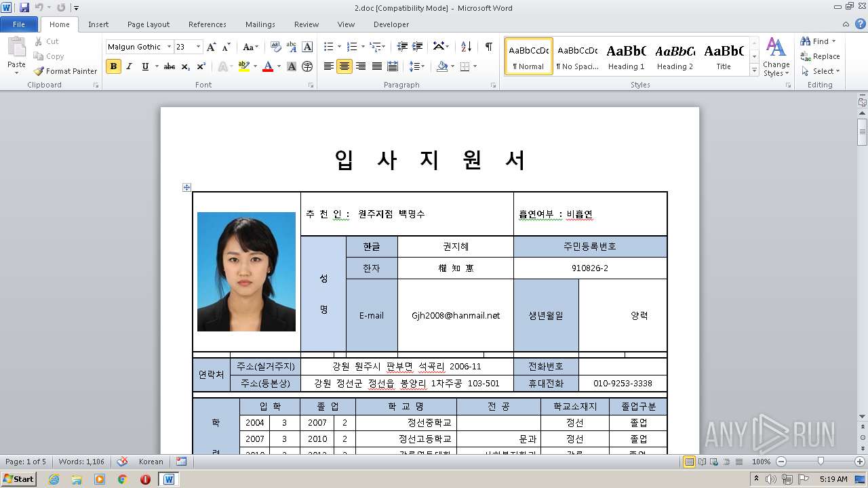
Task: Click the Copy button
Action: 49,56
